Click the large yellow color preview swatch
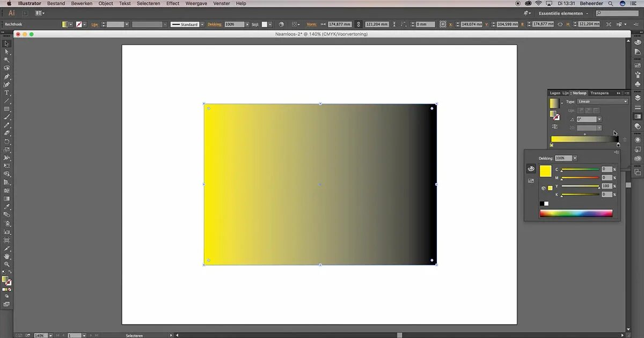The height and width of the screenshot is (338, 644). click(x=545, y=171)
